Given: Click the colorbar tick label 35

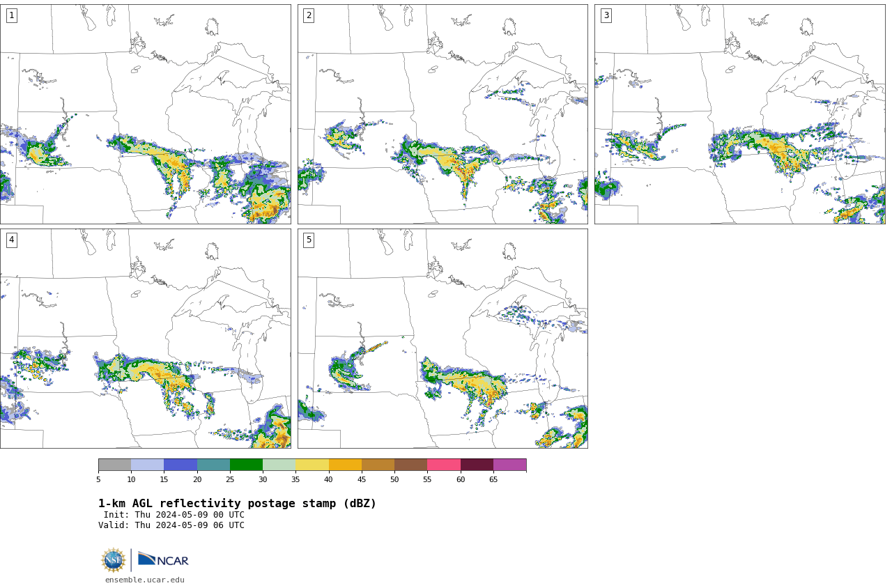Looking at the screenshot, I should pyautogui.click(x=295, y=479).
